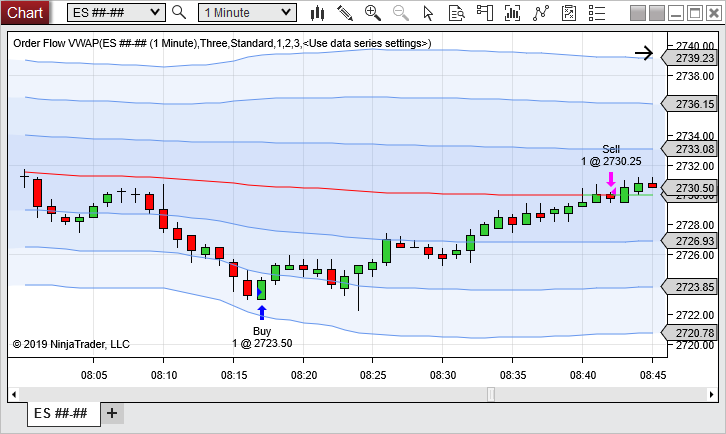
Task: Select the ES ##-## chart tab
Action: point(62,413)
